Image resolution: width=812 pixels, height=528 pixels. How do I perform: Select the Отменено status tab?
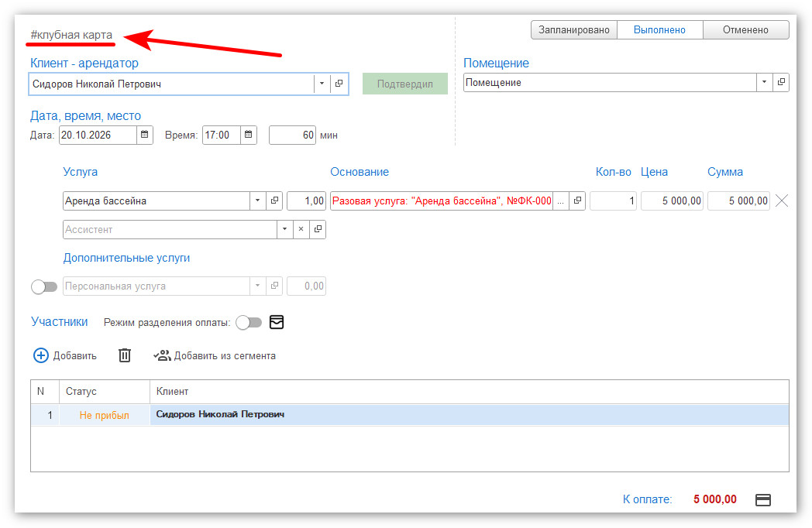click(x=745, y=30)
